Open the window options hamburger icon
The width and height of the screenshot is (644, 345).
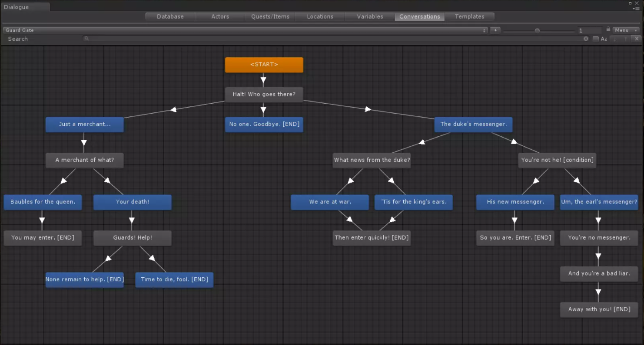pyautogui.click(x=636, y=8)
